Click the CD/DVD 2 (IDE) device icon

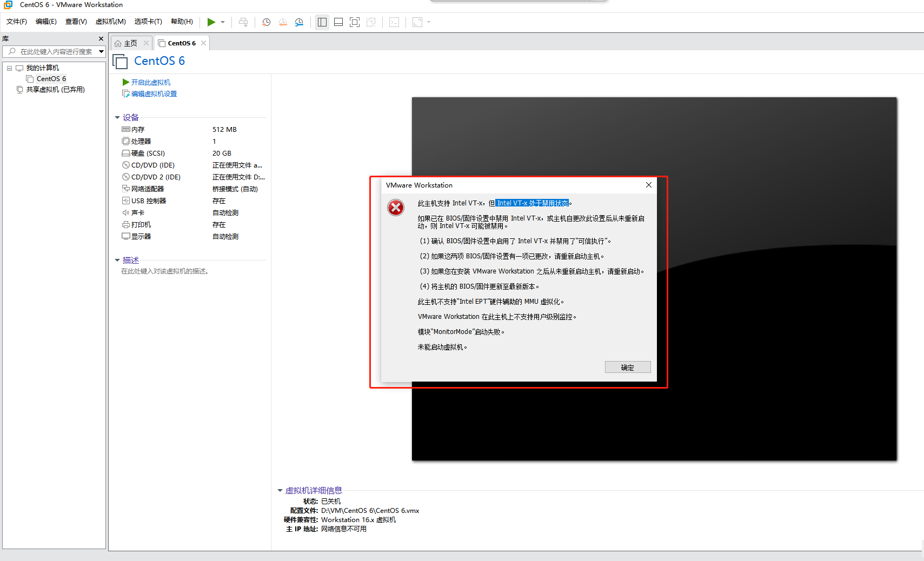pos(126,177)
